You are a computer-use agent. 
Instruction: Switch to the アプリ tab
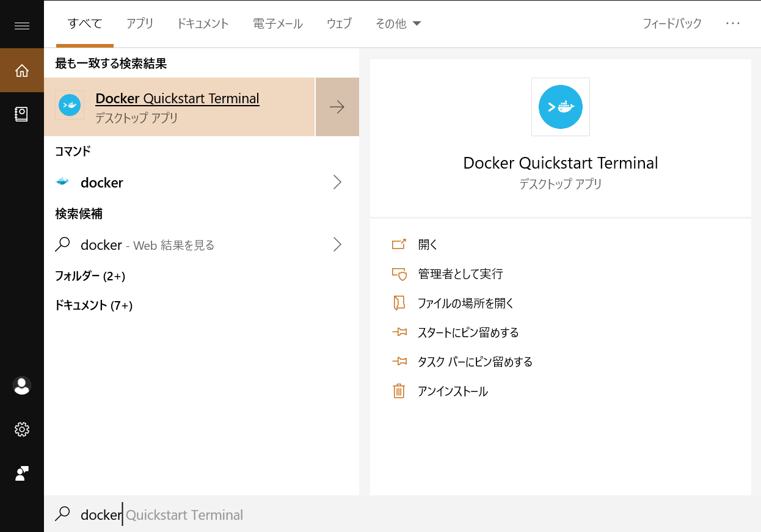[x=140, y=24]
